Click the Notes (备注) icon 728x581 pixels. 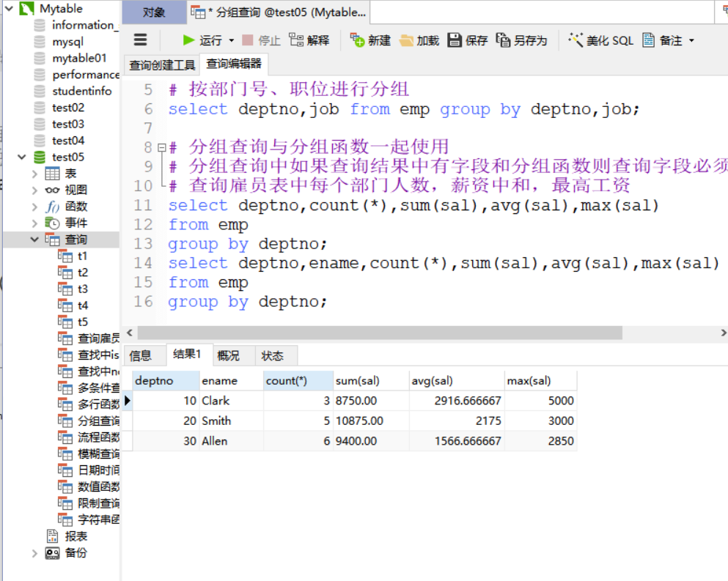649,40
